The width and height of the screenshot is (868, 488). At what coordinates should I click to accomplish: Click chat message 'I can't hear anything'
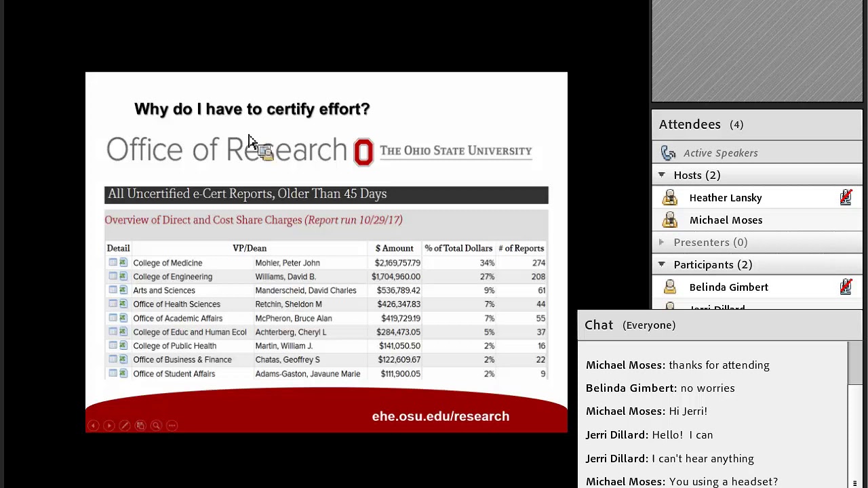point(703,459)
